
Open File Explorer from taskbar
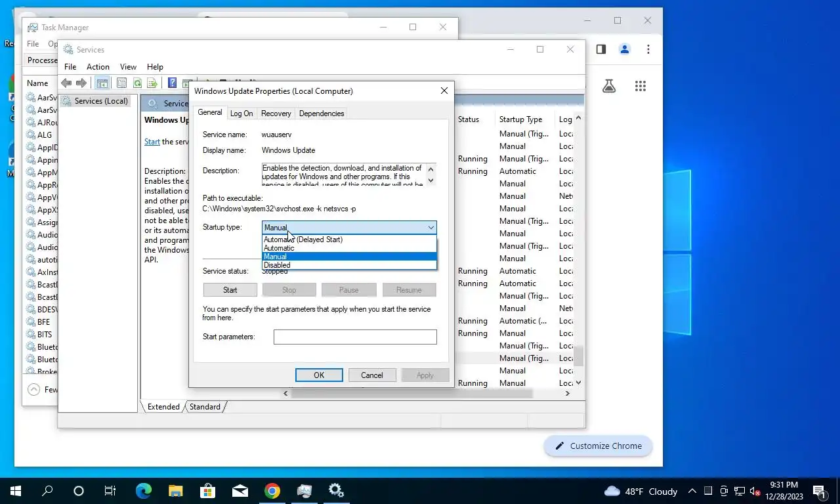(175, 491)
